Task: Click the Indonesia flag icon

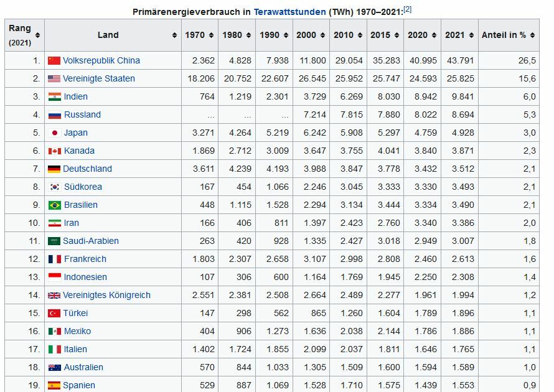Action: pos(55,278)
